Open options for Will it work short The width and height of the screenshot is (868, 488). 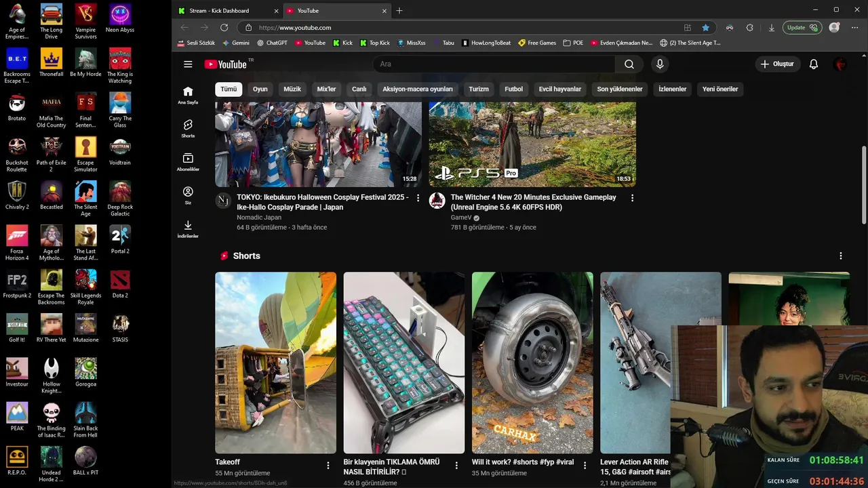pos(585,466)
